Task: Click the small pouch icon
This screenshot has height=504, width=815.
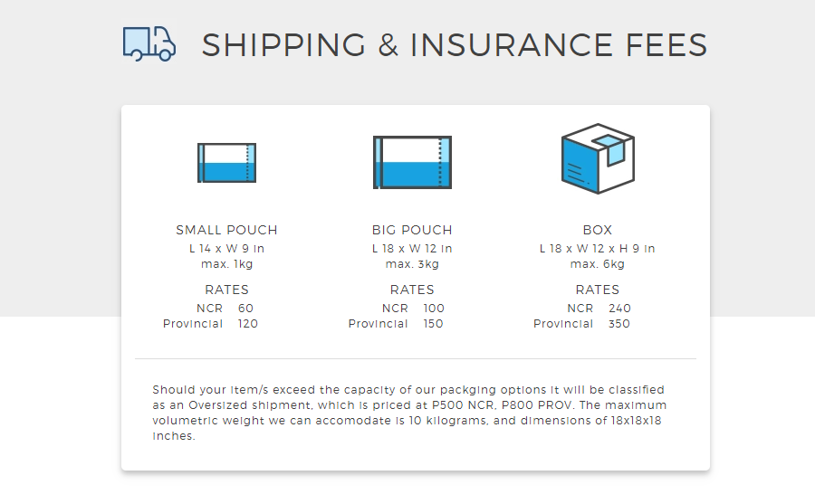Action: [226, 163]
